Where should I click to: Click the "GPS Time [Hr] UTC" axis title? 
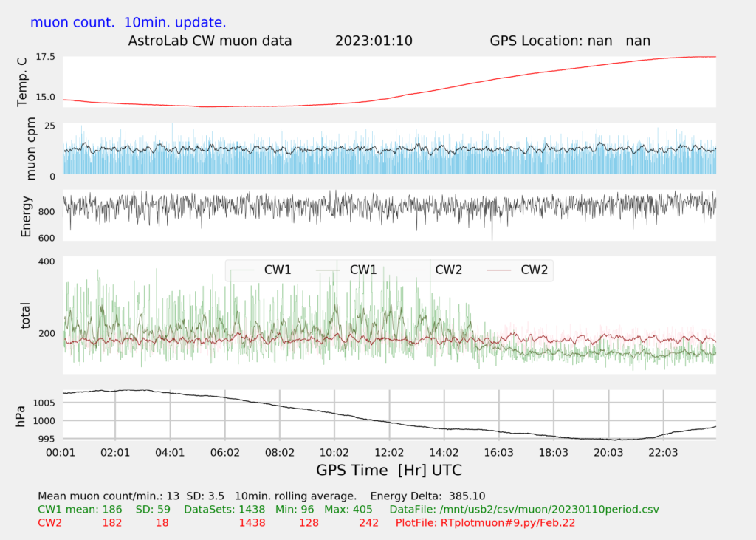(x=389, y=470)
